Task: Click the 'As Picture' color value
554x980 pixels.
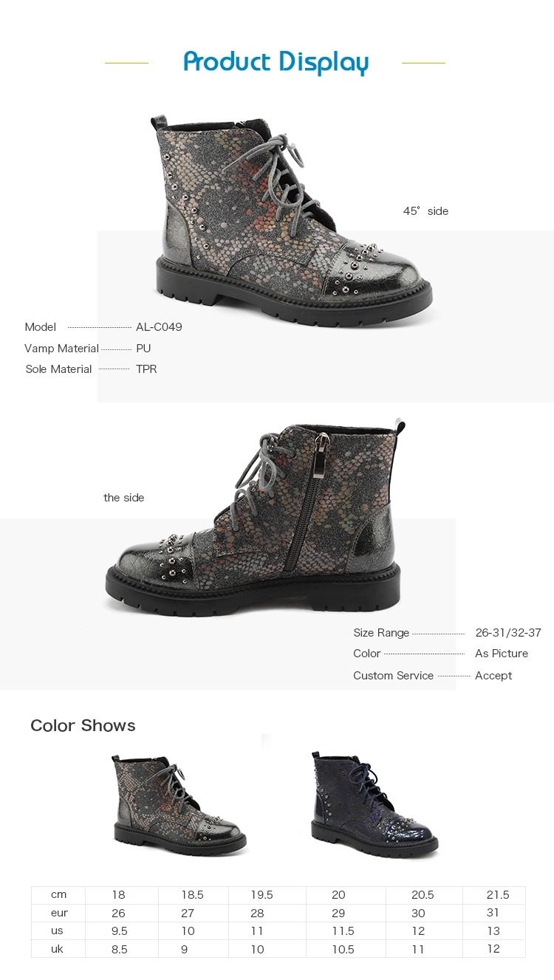Action: tap(502, 654)
